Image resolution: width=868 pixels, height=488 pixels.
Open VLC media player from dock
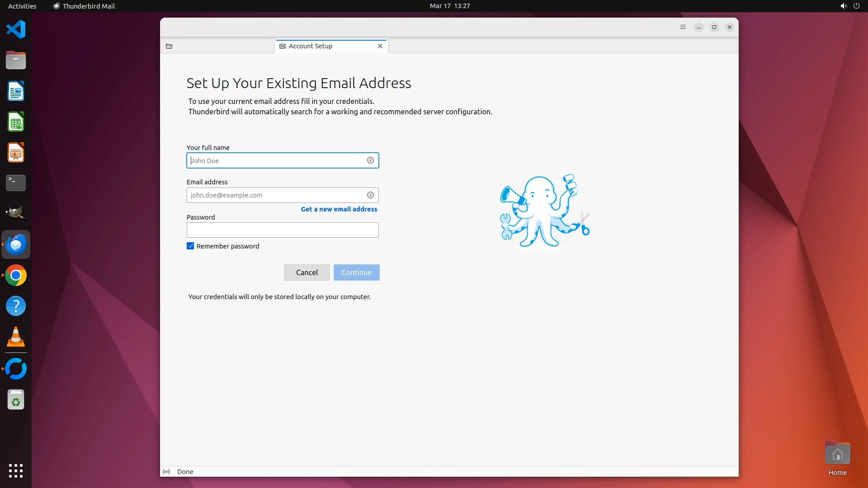click(16, 337)
